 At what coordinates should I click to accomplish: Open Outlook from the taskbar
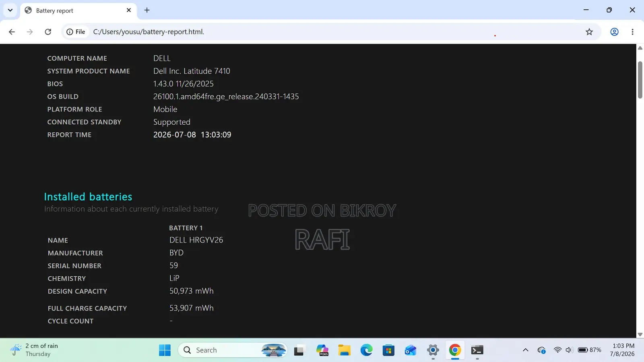pyautogui.click(x=411, y=350)
